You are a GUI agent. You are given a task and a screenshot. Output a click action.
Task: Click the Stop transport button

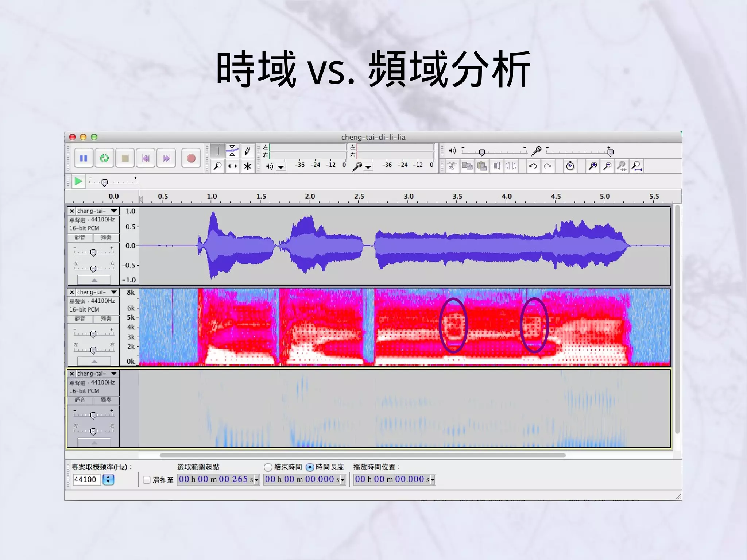click(x=125, y=158)
